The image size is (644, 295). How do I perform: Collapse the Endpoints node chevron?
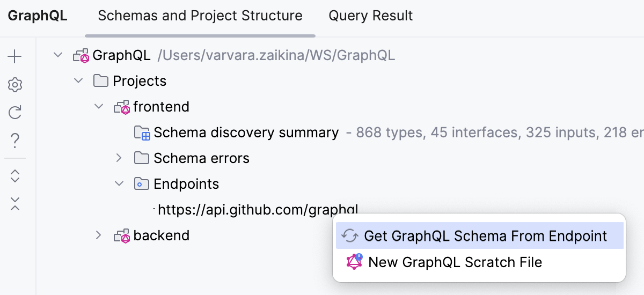(x=119, y=184)
